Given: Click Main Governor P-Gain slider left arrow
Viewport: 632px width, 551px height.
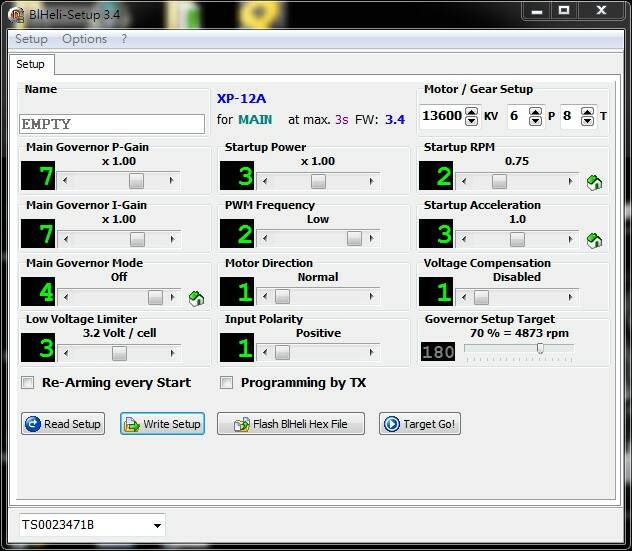Looking at the screenshot, I should pos(65,180).
